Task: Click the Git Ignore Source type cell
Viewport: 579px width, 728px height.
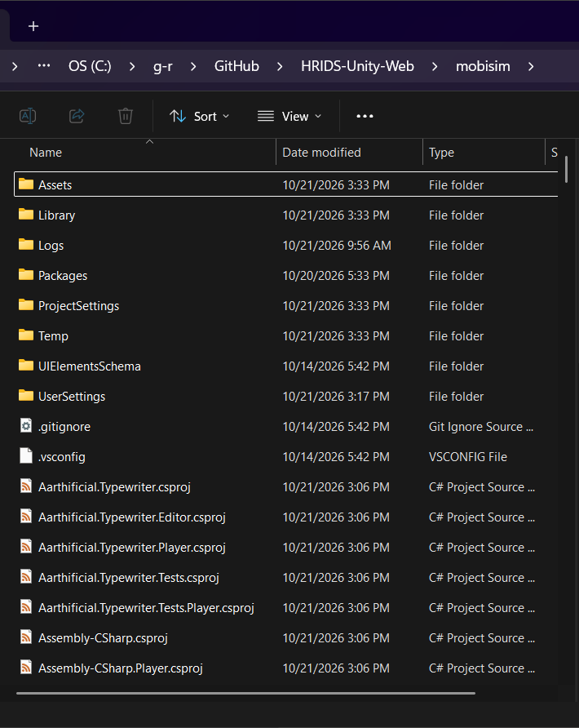Action: (x=481, y=426)
